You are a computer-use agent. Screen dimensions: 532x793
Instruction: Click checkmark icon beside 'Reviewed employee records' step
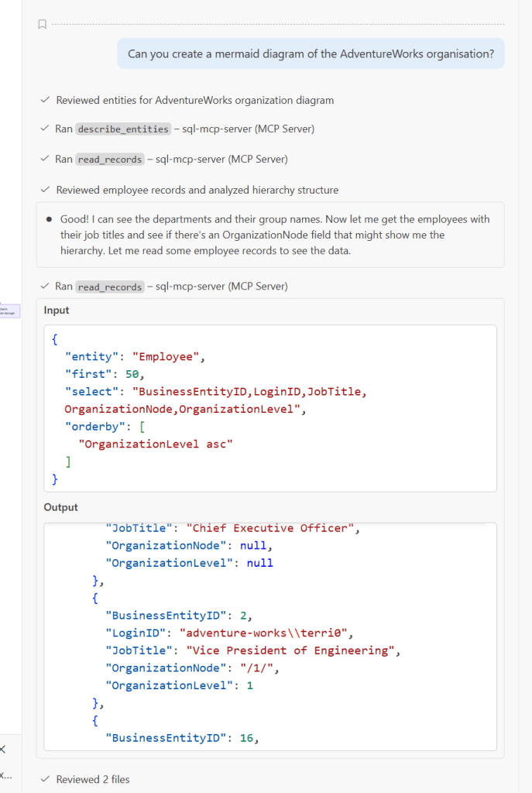[x=45, y=190]
